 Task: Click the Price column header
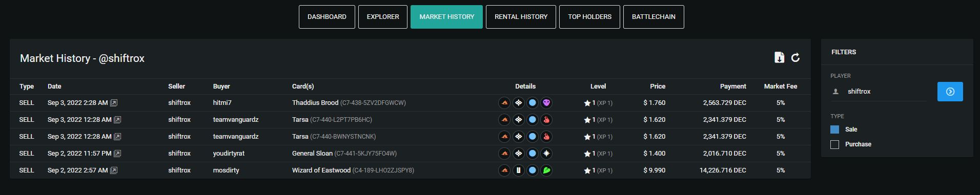(x=658, y=86)
